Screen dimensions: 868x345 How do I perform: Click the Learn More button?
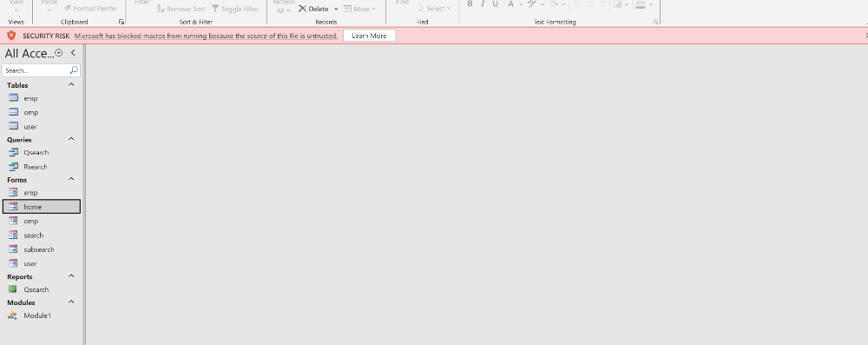[x=369, y=36]
